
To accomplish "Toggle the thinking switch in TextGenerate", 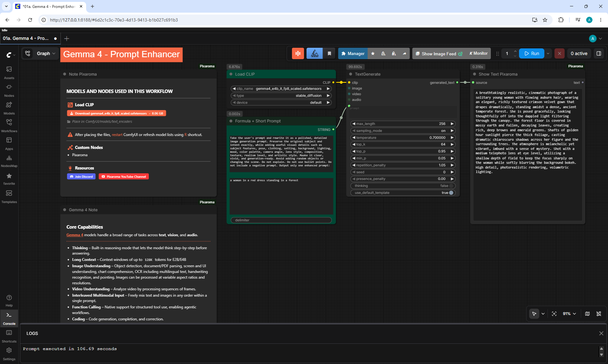I will [x=451, y=186].
